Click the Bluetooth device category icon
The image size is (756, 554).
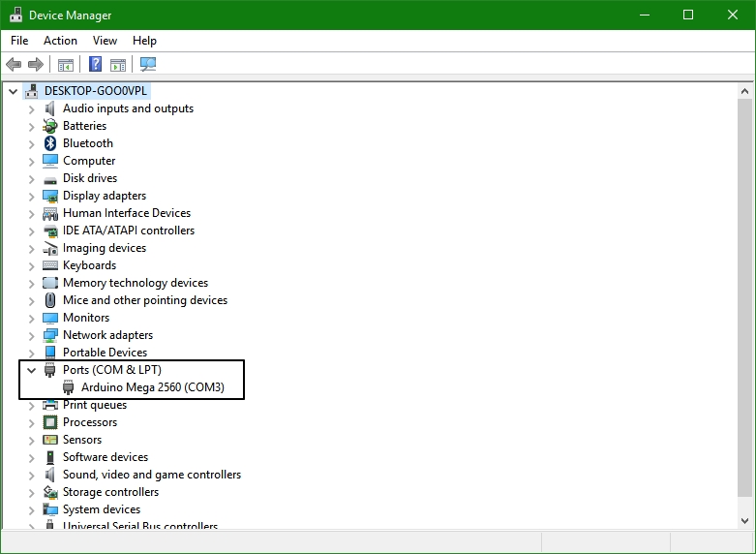(x=50, y=143)
